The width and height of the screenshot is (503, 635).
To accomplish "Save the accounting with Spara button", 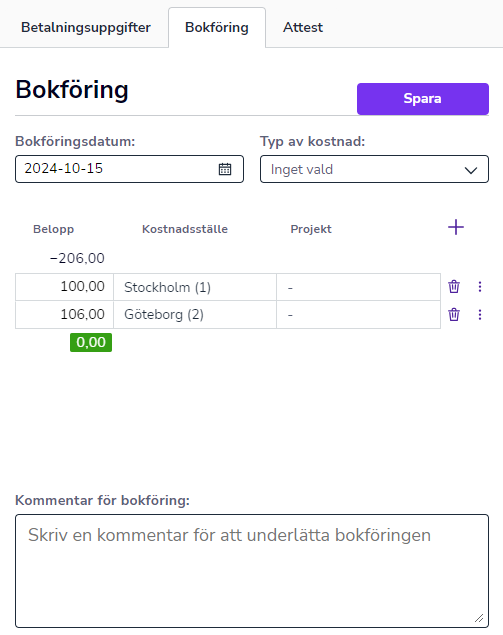I will [423, 99].
